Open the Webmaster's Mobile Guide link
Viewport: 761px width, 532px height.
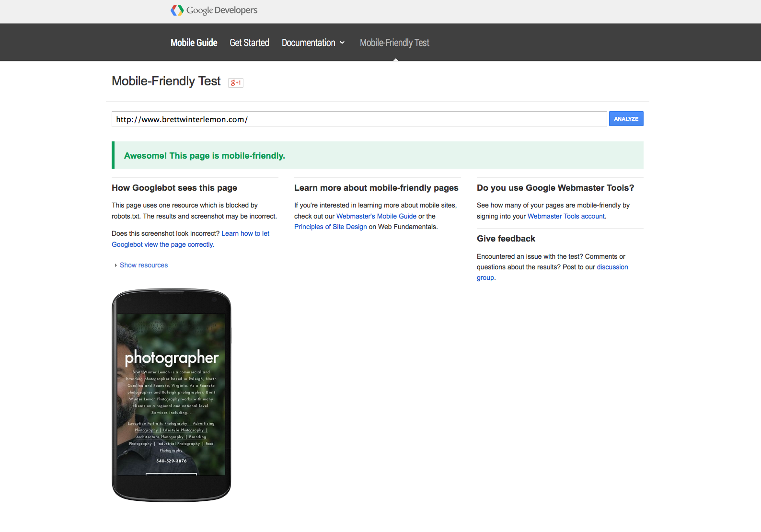[376, 216]
